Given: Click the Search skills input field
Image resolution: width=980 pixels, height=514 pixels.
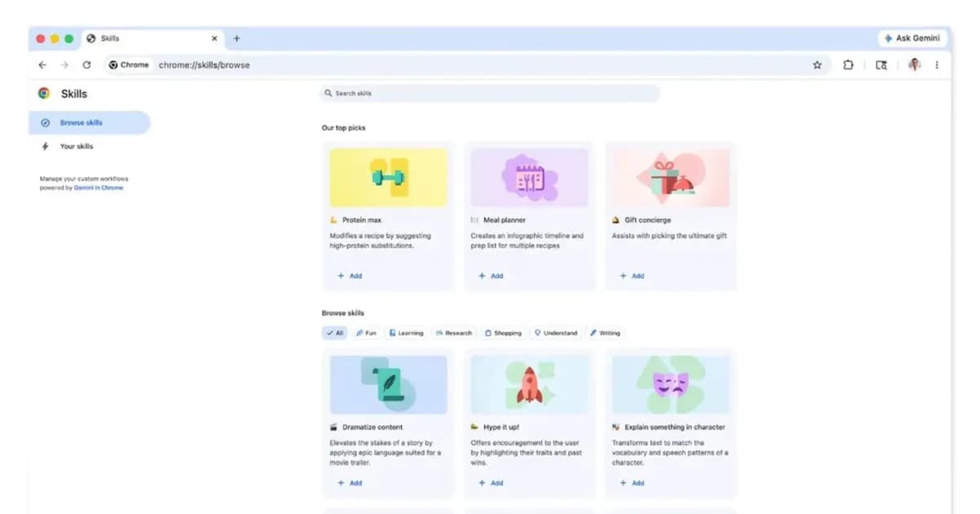Looking at the screenshot, I should [x=488, y=93].
